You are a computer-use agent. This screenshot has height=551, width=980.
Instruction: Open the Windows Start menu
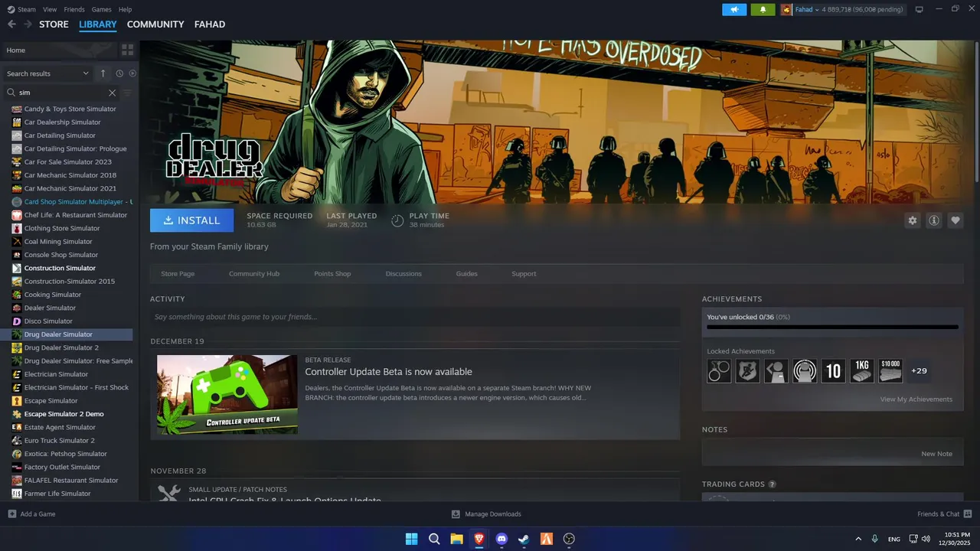(412, 539)
